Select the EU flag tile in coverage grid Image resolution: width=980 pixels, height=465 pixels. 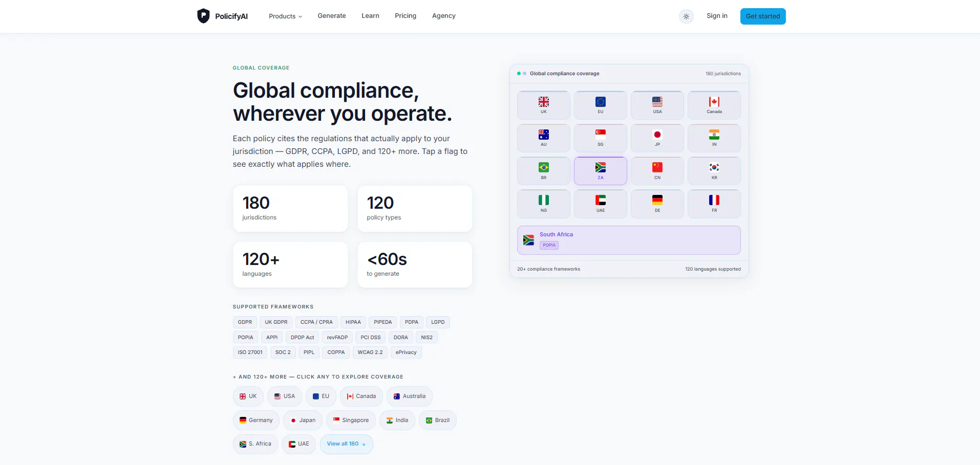click(601, 105)
